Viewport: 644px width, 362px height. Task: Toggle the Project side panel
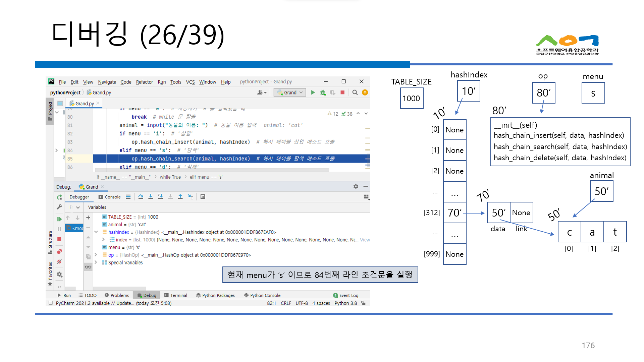pyautogui.click(x=50, y=111)
